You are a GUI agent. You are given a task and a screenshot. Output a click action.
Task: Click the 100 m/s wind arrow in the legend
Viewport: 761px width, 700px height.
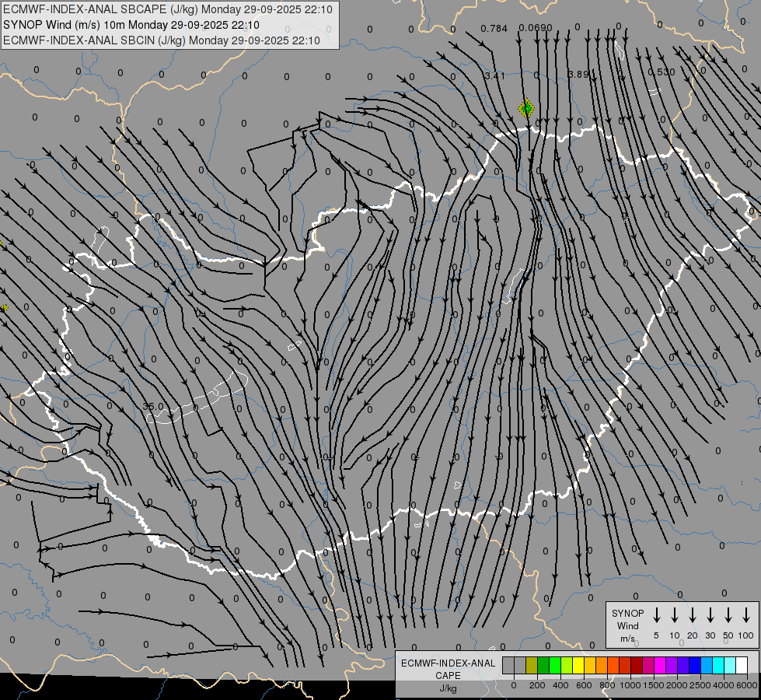point(746,615)
